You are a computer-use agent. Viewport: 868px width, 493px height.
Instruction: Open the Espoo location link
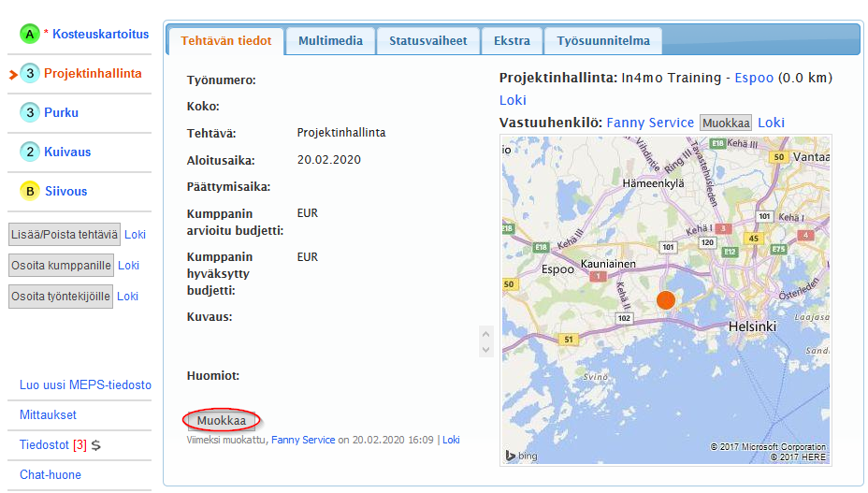[x=754, y=78]
